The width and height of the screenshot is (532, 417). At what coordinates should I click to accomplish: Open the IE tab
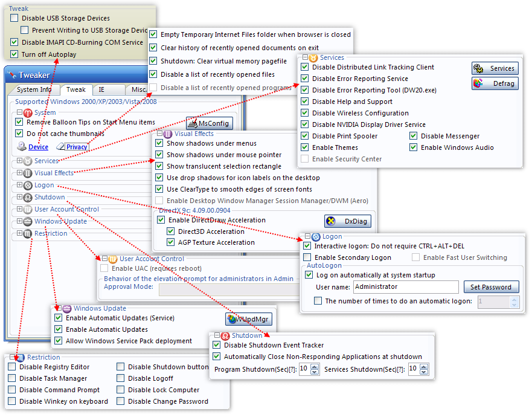click(x=109, y=89)
